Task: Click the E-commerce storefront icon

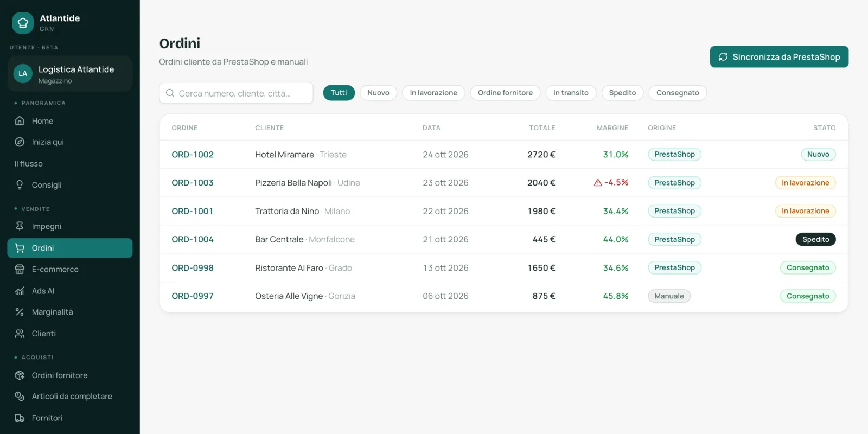Action: [20, 269]
